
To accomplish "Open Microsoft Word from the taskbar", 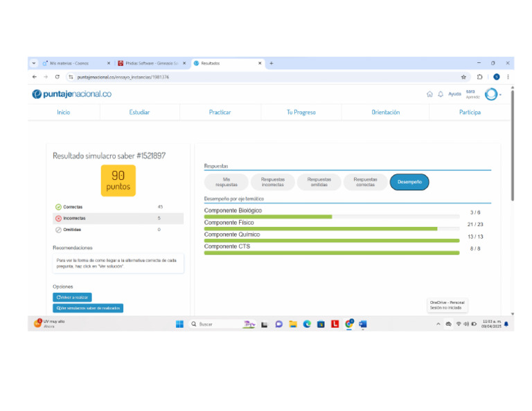I will click(362, 324).
